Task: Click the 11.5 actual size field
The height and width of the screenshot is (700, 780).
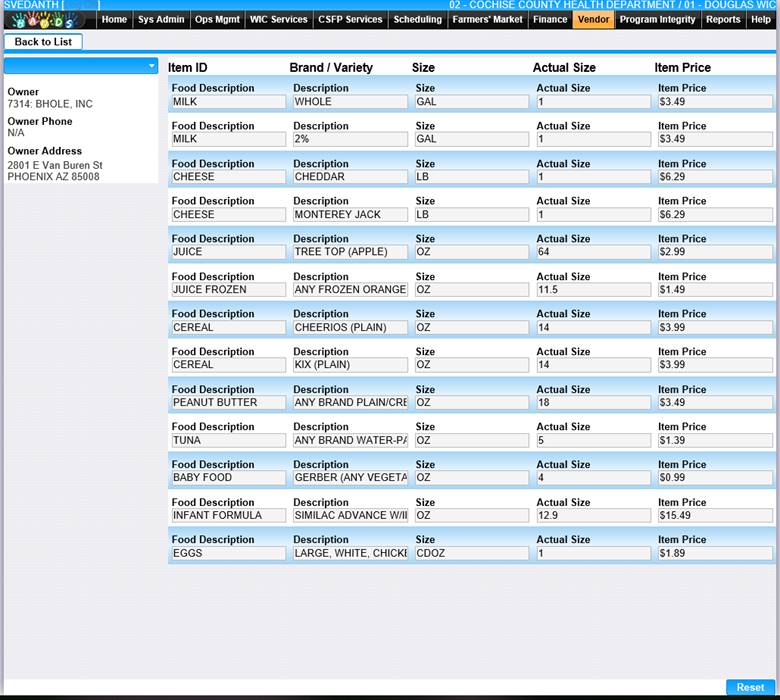Action: pyautogui.click(x=593, y=290)
